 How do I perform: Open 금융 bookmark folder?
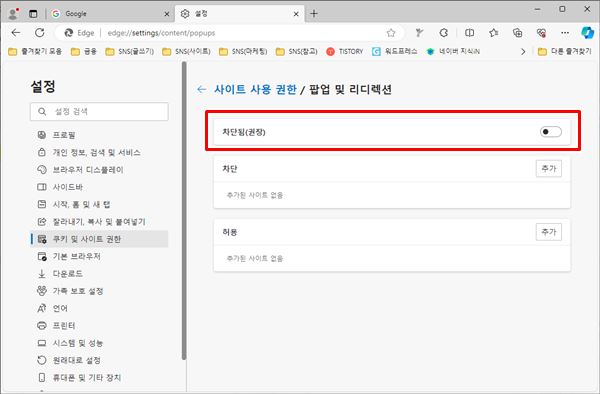click(84, 51)
